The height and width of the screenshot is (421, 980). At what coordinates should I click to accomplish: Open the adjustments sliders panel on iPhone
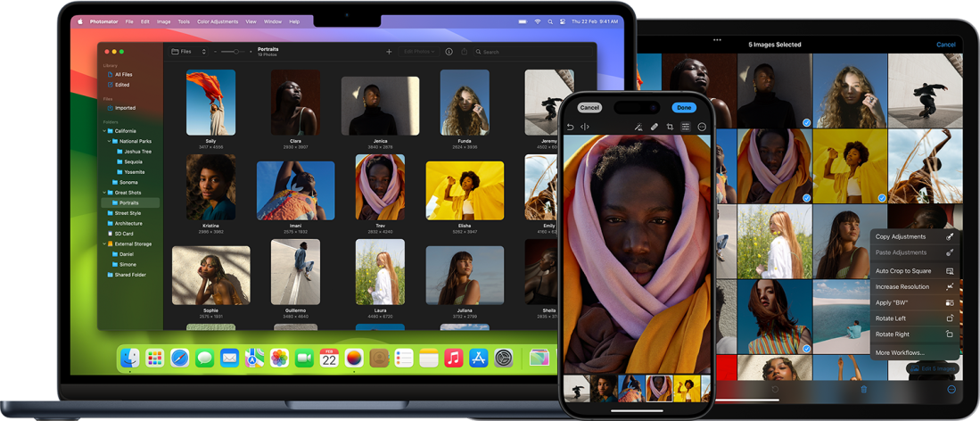pyautogui.click(x=686, y=127)
